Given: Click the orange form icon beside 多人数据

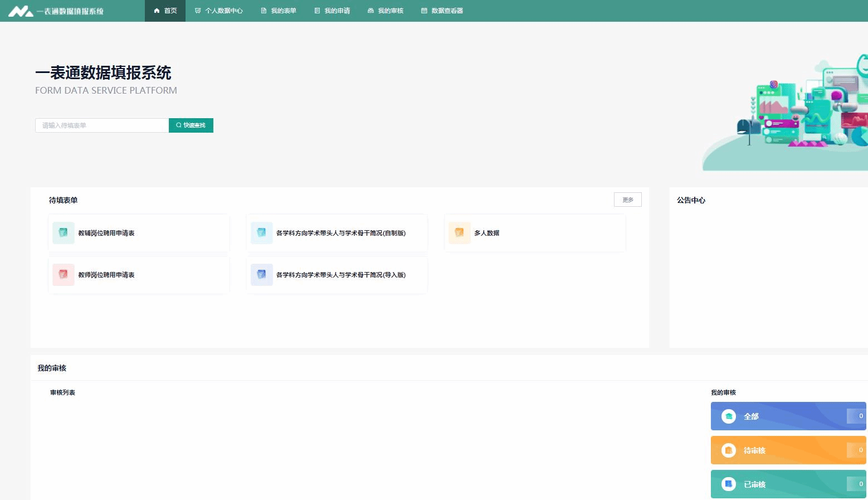Looking at the screenshot, I should coord(460,233).
